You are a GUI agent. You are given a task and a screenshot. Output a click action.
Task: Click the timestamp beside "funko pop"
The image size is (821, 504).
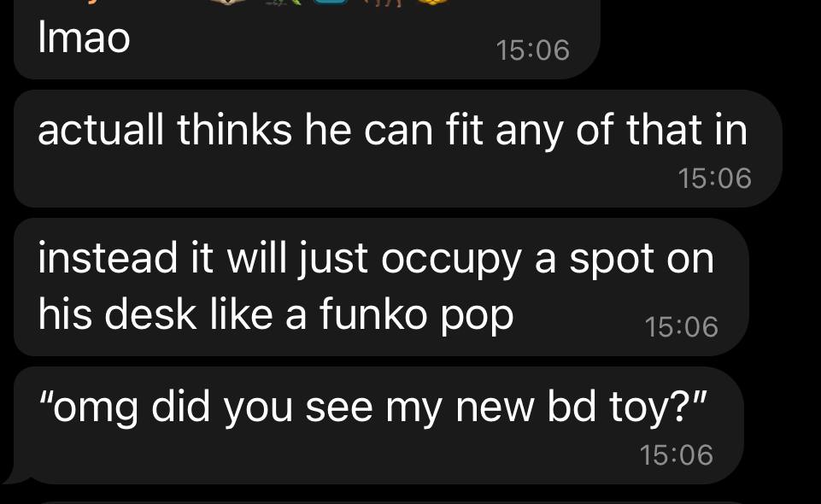click(x=681, y=326)
